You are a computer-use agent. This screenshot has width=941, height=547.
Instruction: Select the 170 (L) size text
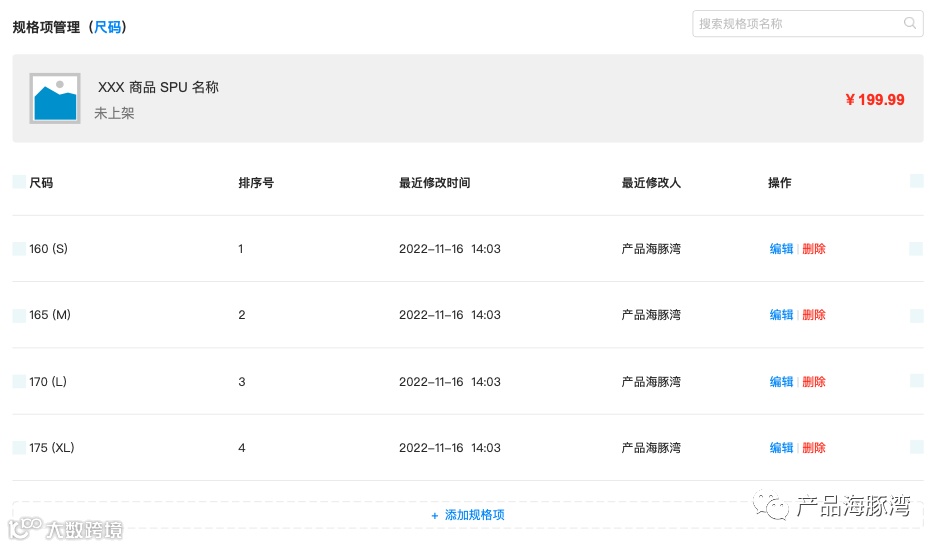[x=48, y=381]
